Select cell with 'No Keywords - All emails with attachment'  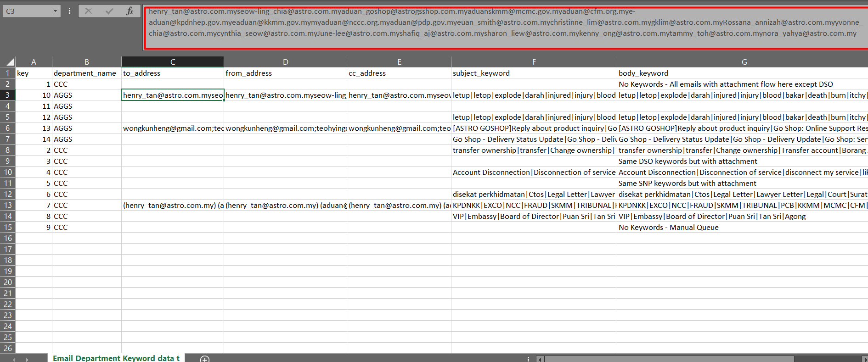click(743, 84)
